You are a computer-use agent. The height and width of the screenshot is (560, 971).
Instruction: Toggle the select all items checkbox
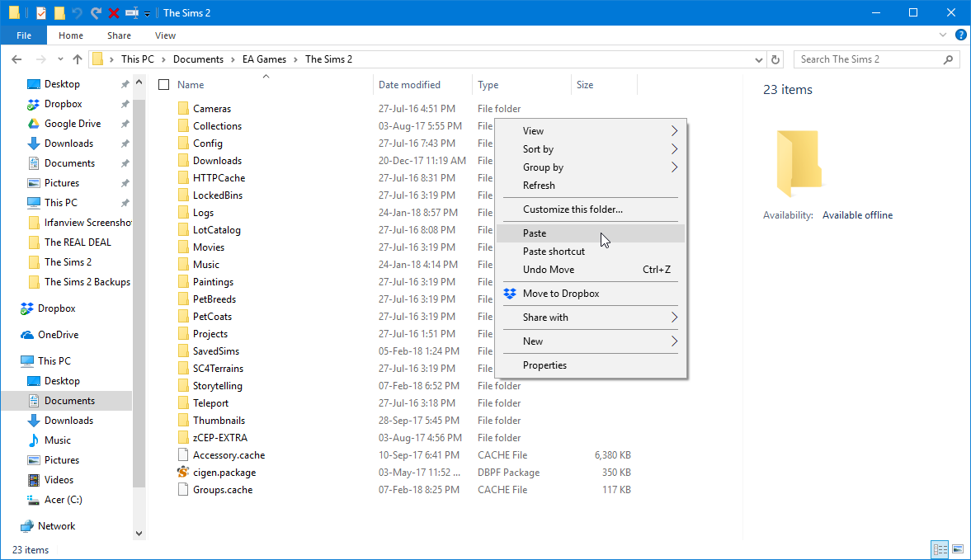[163, 85]
